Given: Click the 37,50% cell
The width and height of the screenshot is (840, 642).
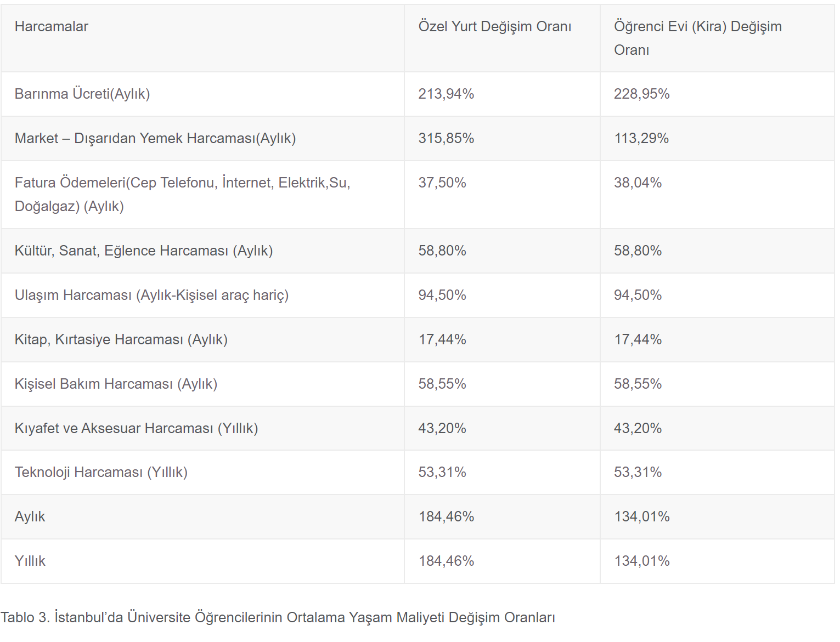Looking at the screenshot, I should tap(442, 183).
